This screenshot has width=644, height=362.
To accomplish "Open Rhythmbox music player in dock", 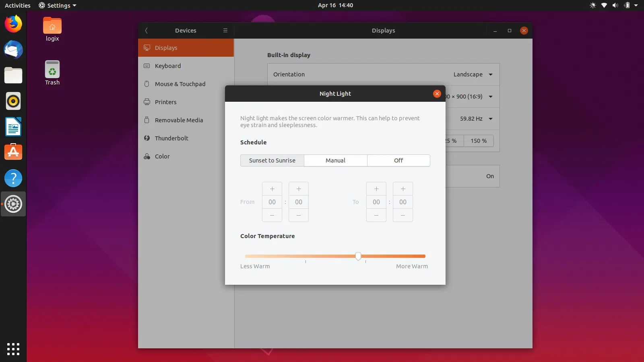I will [x=13, y=101].
